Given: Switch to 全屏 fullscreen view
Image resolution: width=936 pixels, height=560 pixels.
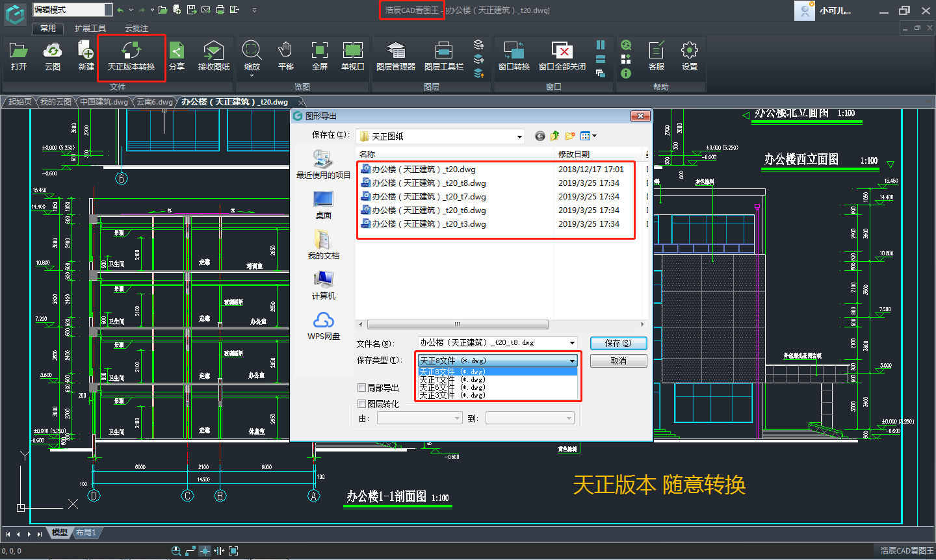Looking at the screenshot, I should [x=320, y=56].
